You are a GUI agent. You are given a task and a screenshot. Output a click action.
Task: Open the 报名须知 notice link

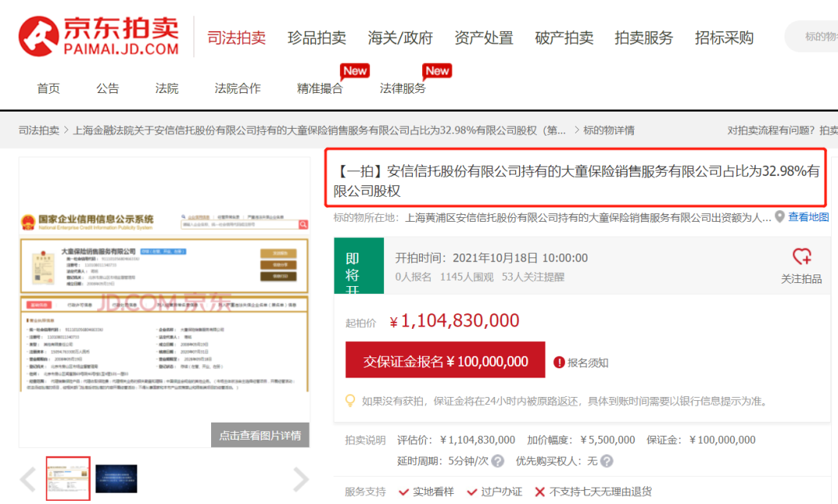click(x=588, y=363)
